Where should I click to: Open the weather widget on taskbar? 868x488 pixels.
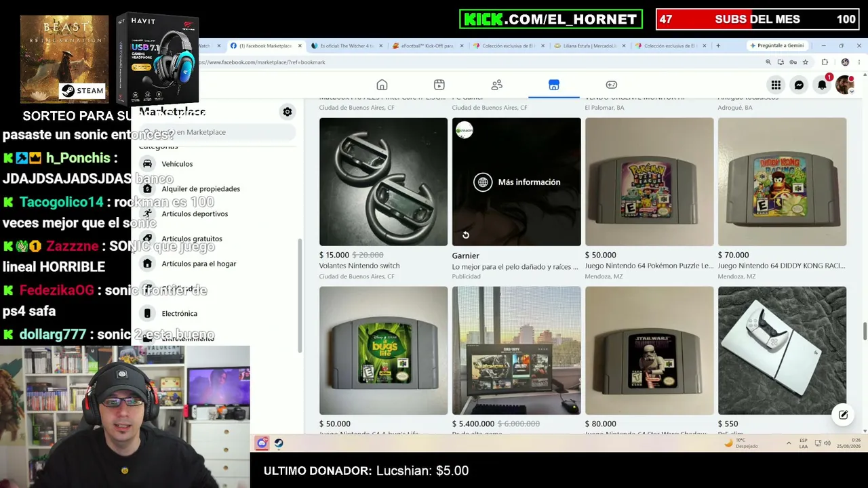tap(742, 443)
